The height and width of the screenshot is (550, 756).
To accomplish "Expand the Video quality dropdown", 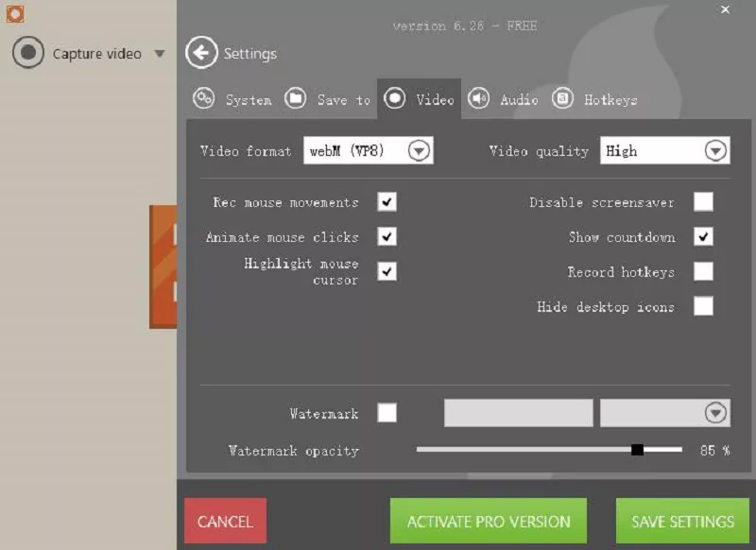I will [715, 150].
